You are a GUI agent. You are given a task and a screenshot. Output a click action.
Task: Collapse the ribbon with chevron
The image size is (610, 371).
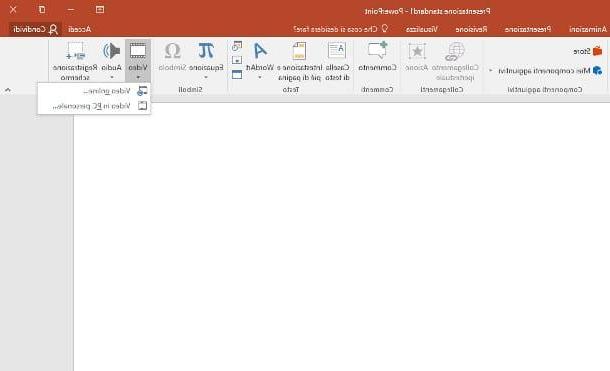pos(7,90)
